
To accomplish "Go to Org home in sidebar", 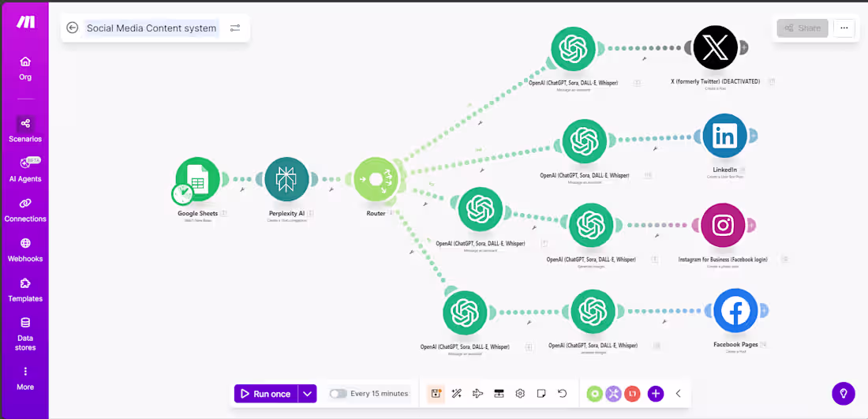I will click(25, 69).
